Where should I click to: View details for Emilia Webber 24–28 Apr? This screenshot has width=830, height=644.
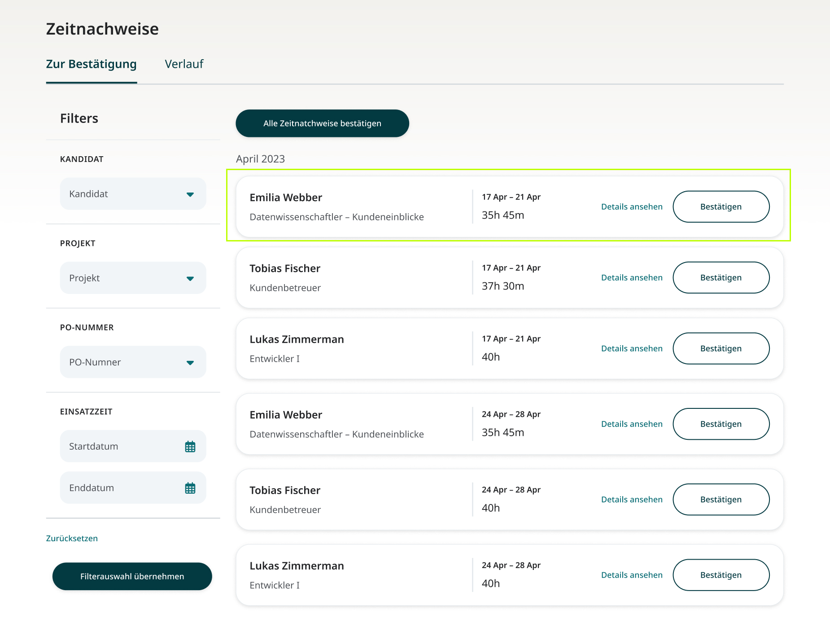[632, 424]
